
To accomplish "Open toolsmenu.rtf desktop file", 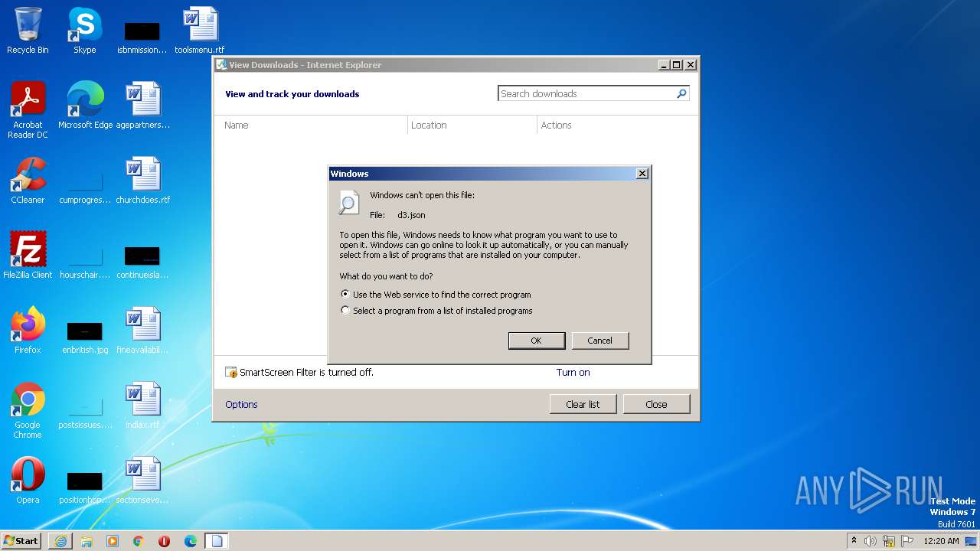I will pyautogui.click(x=200, y=31).
